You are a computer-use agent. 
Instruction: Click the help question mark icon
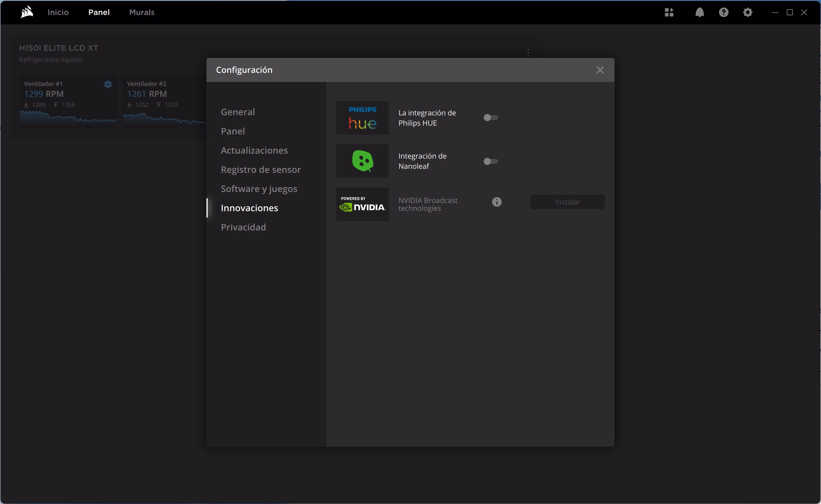[723, 12]
